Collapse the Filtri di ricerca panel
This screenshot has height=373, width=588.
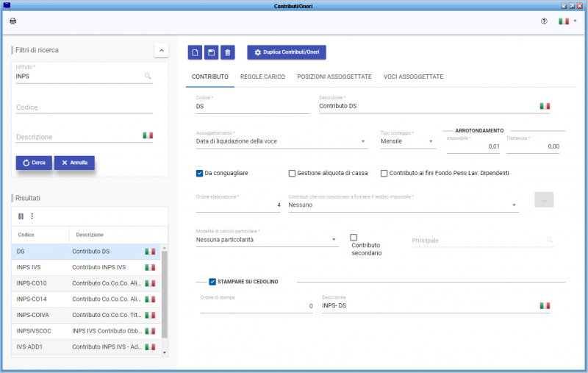161,50
